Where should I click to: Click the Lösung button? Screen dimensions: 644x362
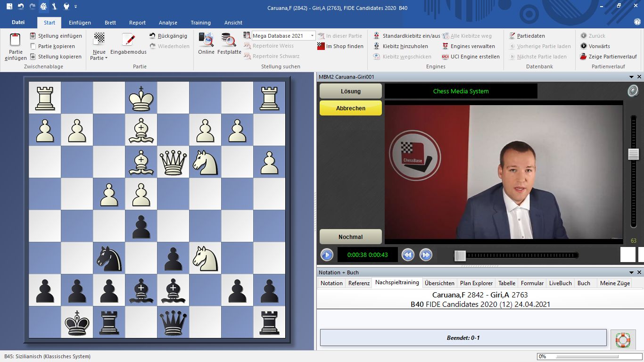(x=350, y=91)
